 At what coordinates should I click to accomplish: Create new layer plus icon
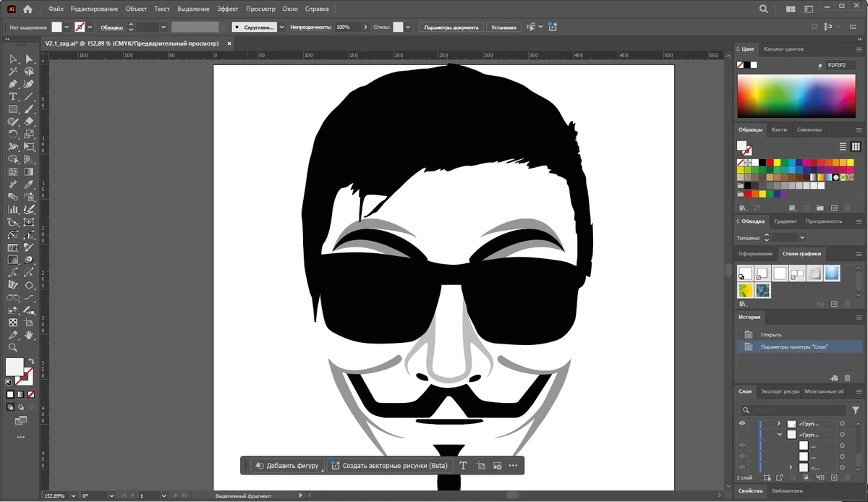click(x=833, y=477)
